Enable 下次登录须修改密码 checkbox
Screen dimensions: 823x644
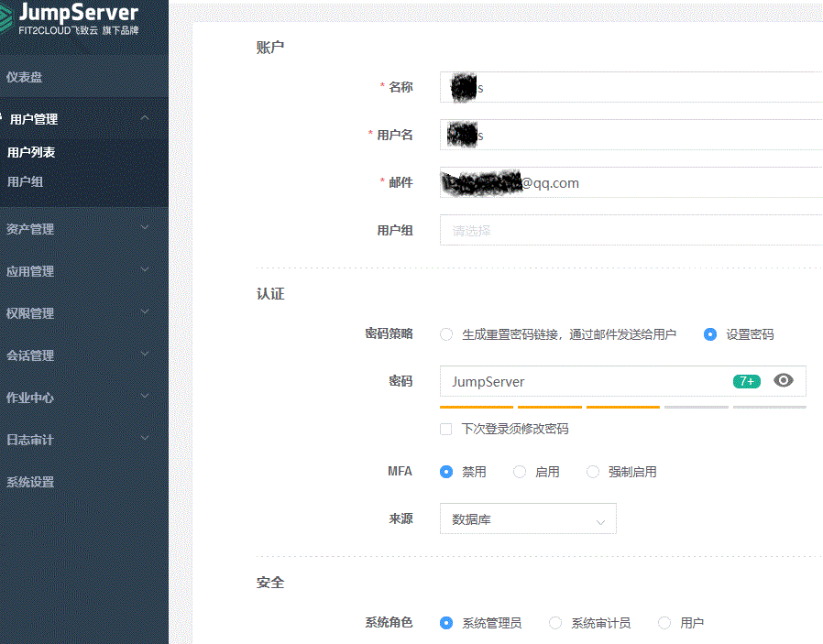coord(446,429)
